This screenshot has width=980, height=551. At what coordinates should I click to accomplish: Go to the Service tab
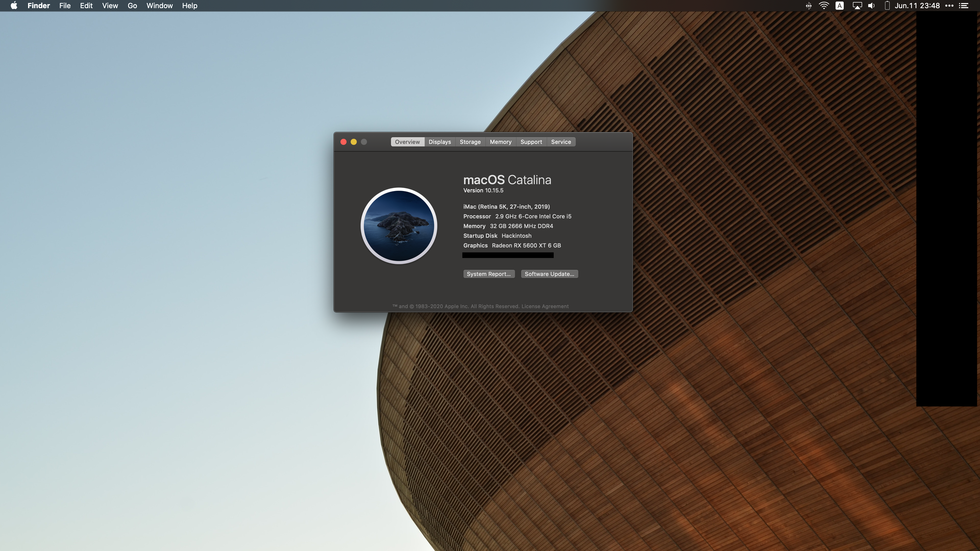coord(561,142)
